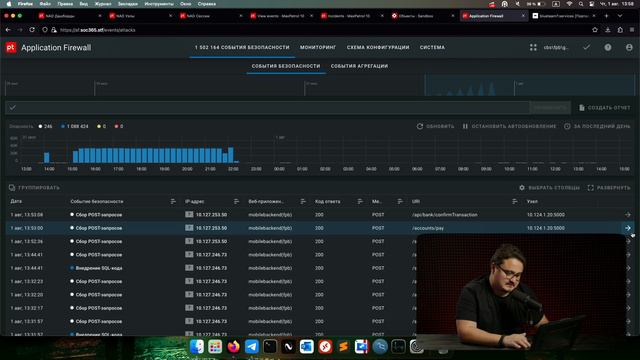Click Обновить button
Screen dimensions: 640x360
coord(435,126)
